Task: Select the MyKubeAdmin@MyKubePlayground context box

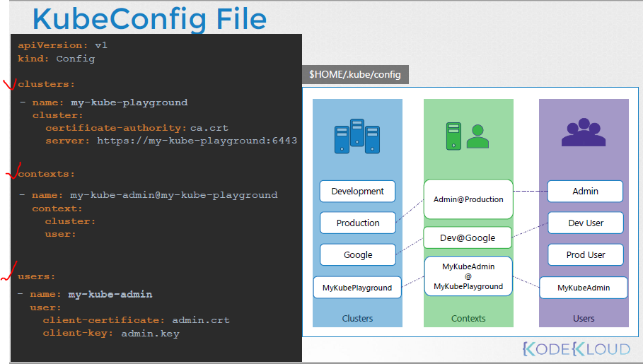Action: 468,276
